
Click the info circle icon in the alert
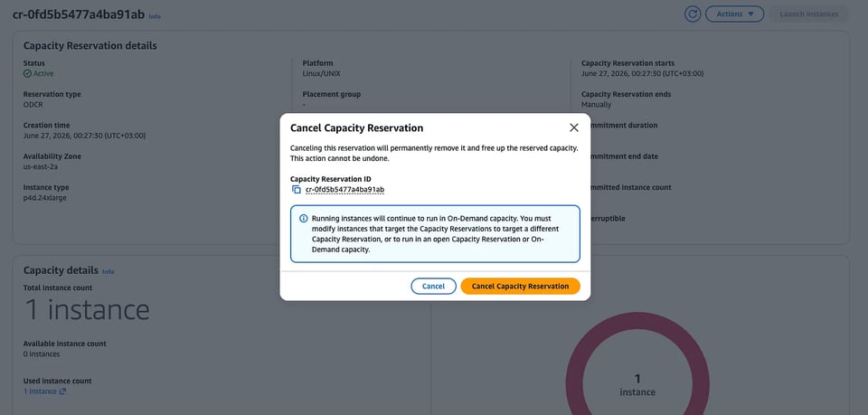304,219
